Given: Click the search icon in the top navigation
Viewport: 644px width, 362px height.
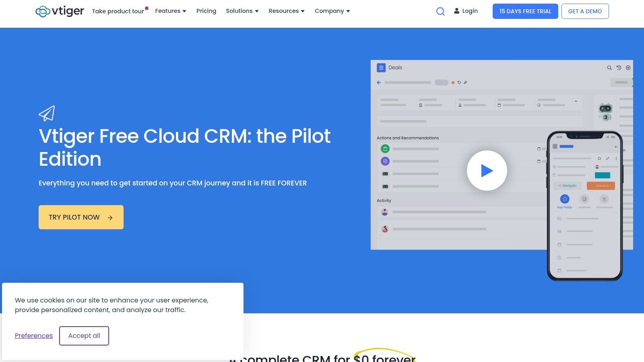Looking at the screenshot, I should 440,11.
